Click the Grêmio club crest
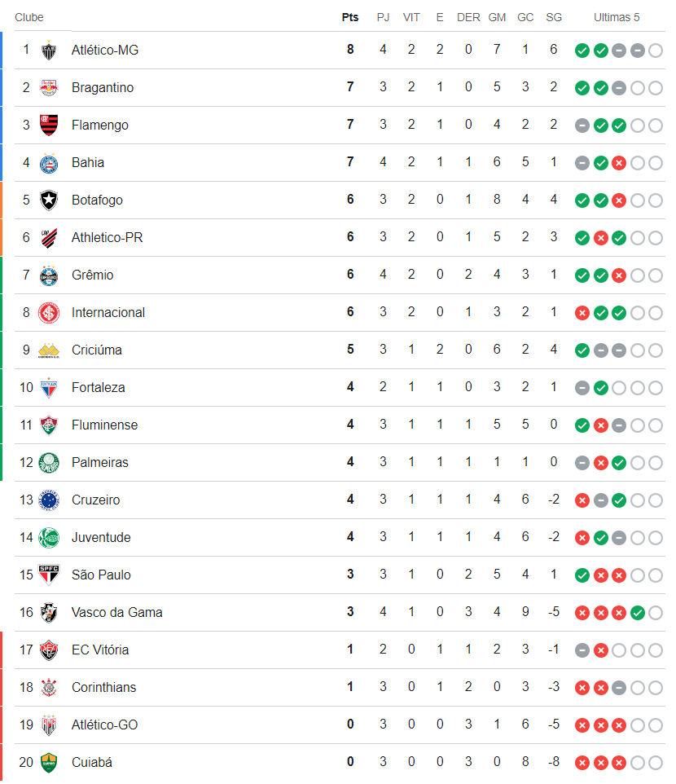Screen dimensions: 676x784 click(x=49, y=275)
